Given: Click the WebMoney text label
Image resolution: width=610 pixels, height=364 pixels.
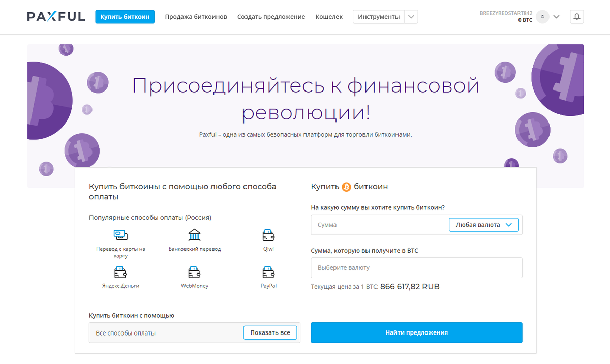Looking at the screenshot, I should tap(195, 286).
